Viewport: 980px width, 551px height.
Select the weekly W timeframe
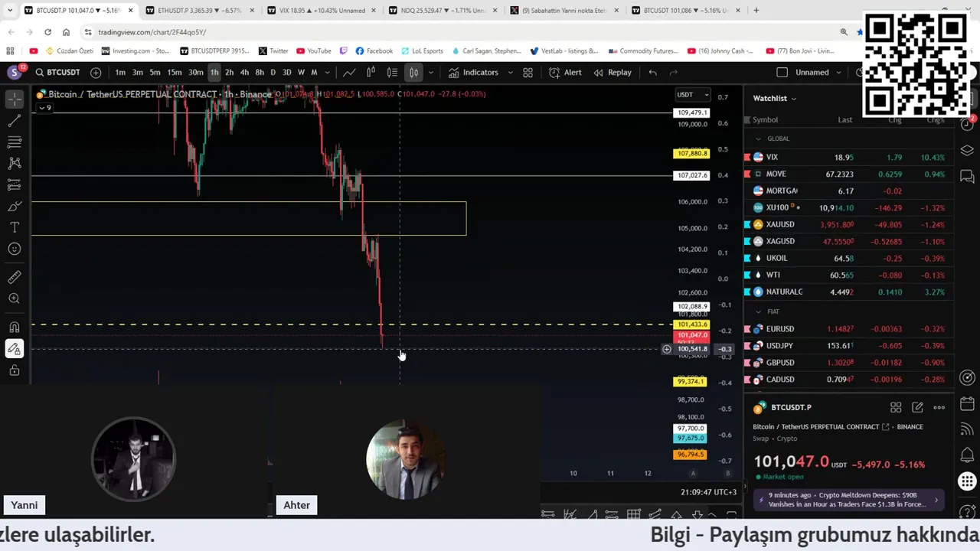[301, 73]
